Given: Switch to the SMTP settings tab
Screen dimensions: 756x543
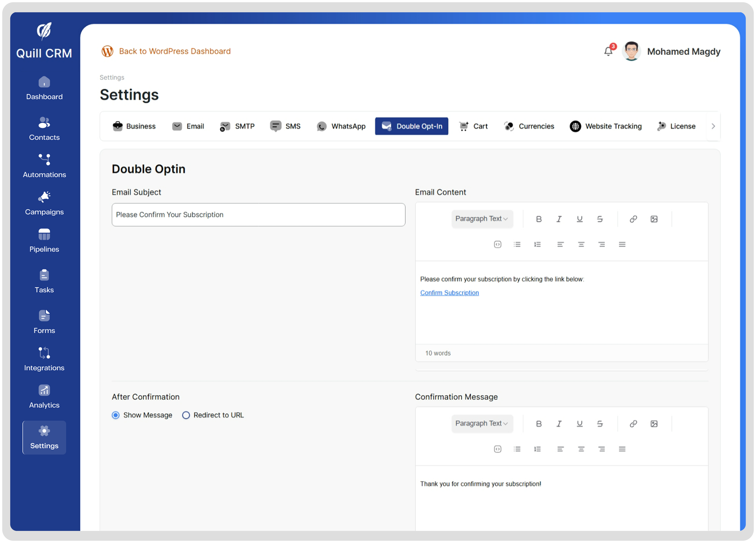Looking at the screenshot, I should [x=237, y=126].
